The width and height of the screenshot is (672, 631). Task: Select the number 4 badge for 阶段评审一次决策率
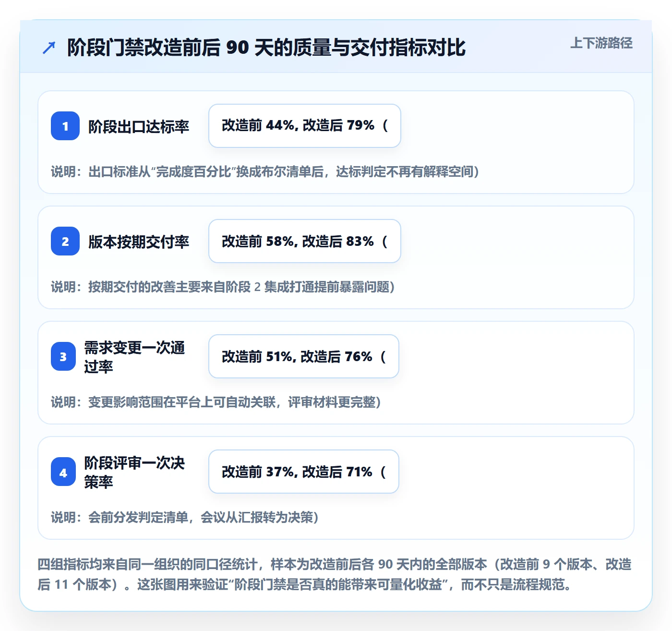pos(63,472)
